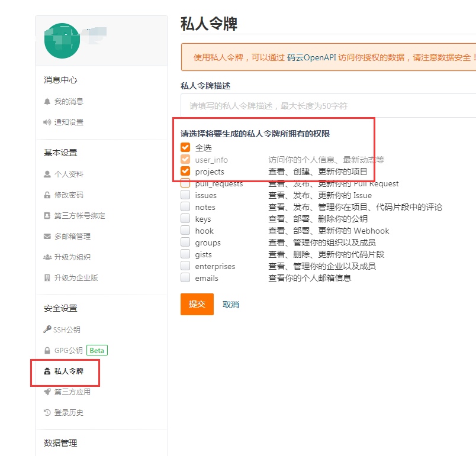Open 通知设置 in sidebar
476x456 pixels.
(x=69, y=122)
